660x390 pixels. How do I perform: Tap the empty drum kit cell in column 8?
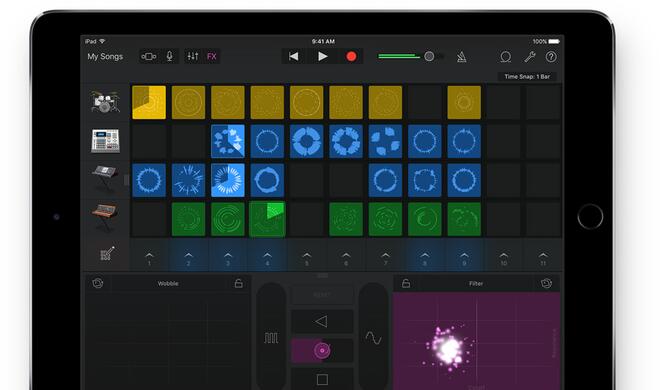tap(425, 102)
